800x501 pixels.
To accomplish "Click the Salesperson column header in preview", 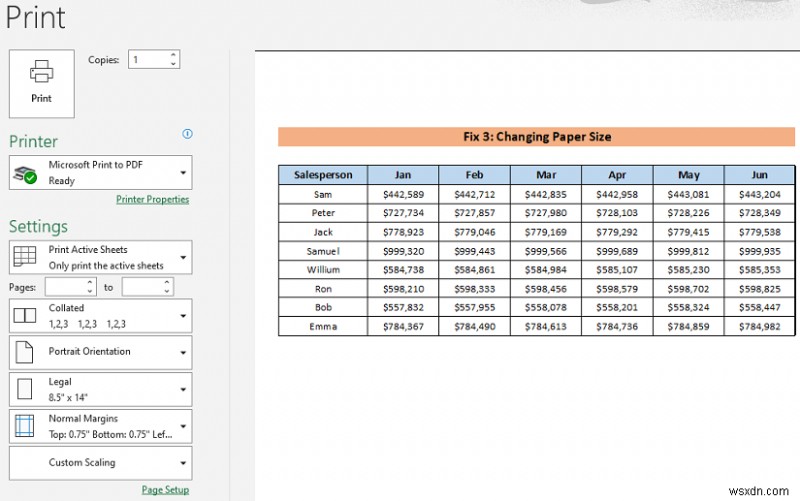I will 323,175.
